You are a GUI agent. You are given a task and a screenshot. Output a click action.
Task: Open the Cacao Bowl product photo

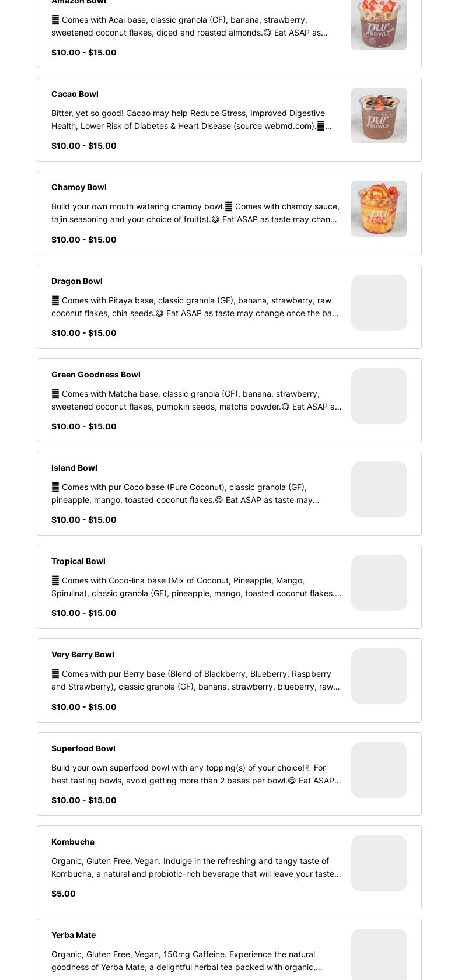pos(379,116)
